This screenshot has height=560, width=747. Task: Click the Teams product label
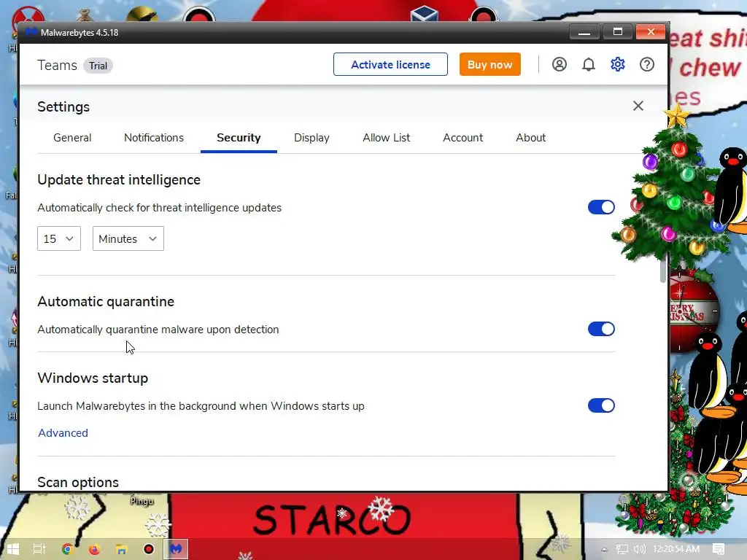pyautogui.click(x=57, y=65)
